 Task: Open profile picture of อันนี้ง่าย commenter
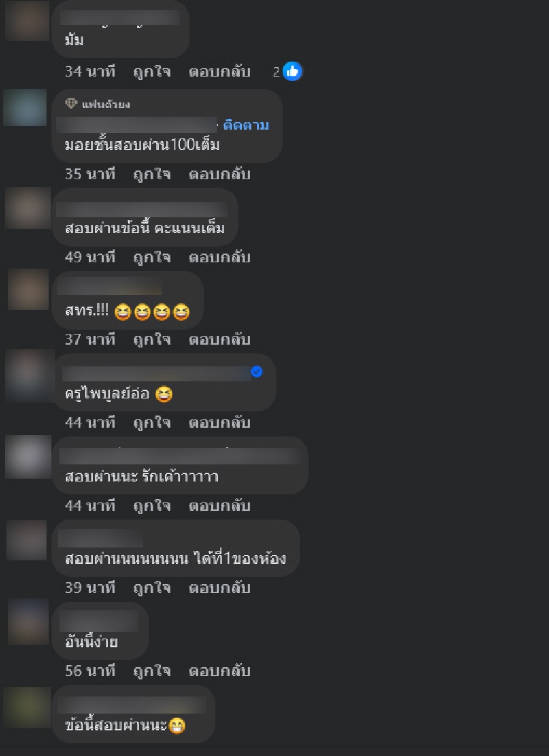click(28, 621)
